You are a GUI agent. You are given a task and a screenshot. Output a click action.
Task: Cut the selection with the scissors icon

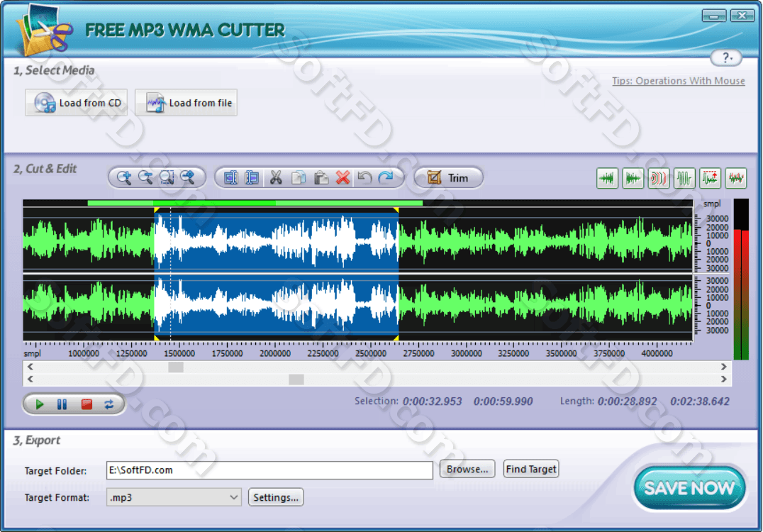pyautogui.click(x=276, y=177)
